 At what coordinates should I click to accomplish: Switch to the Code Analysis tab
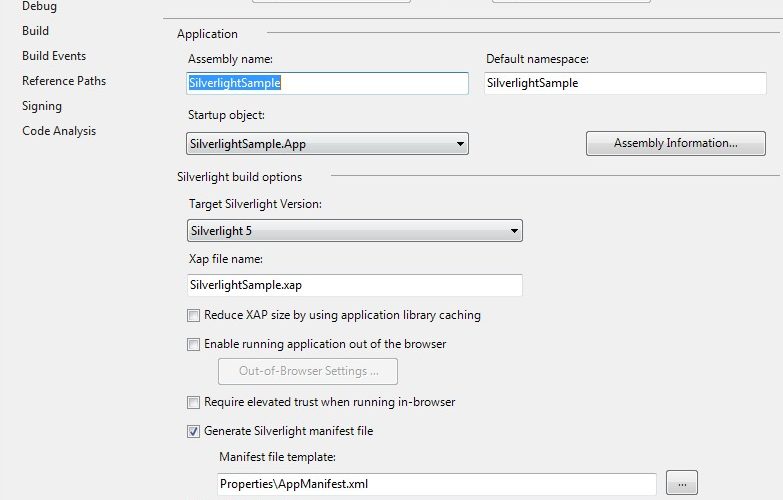coord(59,131)
